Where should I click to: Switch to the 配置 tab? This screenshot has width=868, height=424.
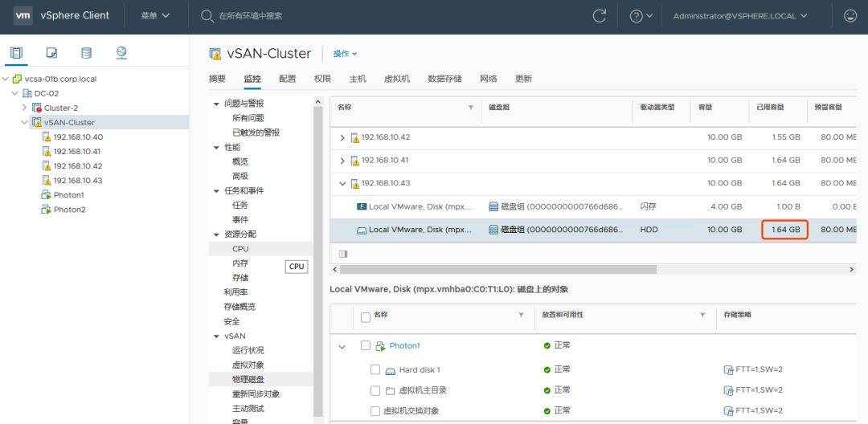click(287, 79)
